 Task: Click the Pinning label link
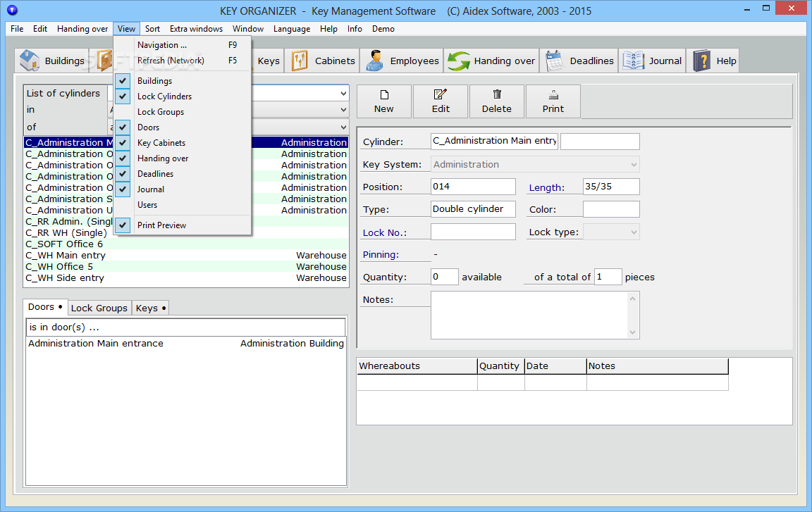pyautogui.click(x=381, y=254)
